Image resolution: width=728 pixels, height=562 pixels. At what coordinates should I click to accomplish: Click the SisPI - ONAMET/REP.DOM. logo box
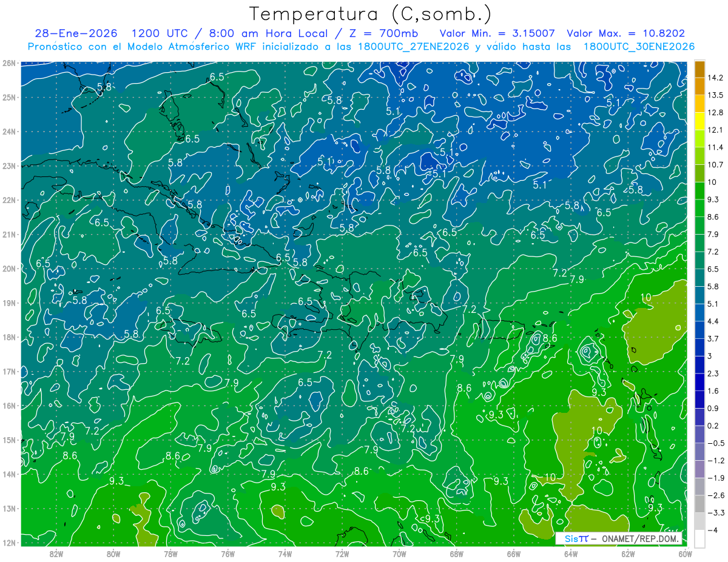[x=619, y=538]
